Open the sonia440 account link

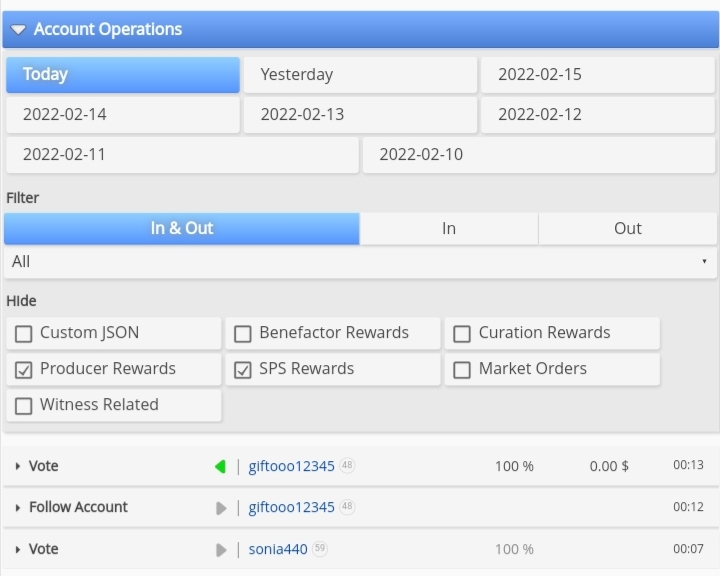(x=278, y=549)
